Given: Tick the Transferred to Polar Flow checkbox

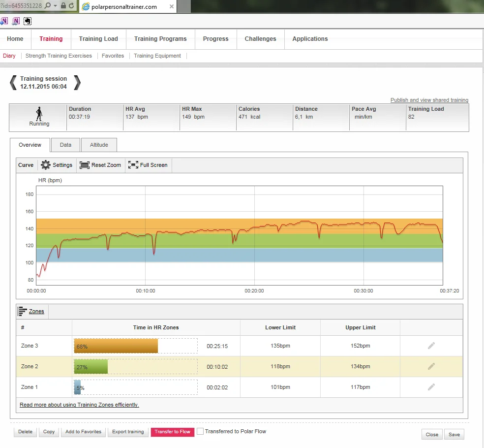Looking at the screenshot, I should (200, 431).
